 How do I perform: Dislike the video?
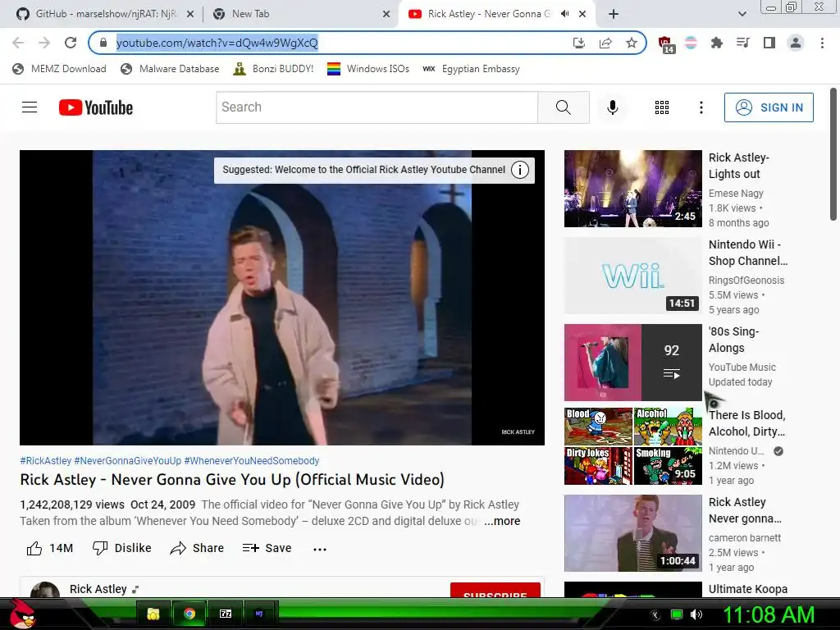click(121, 548)
